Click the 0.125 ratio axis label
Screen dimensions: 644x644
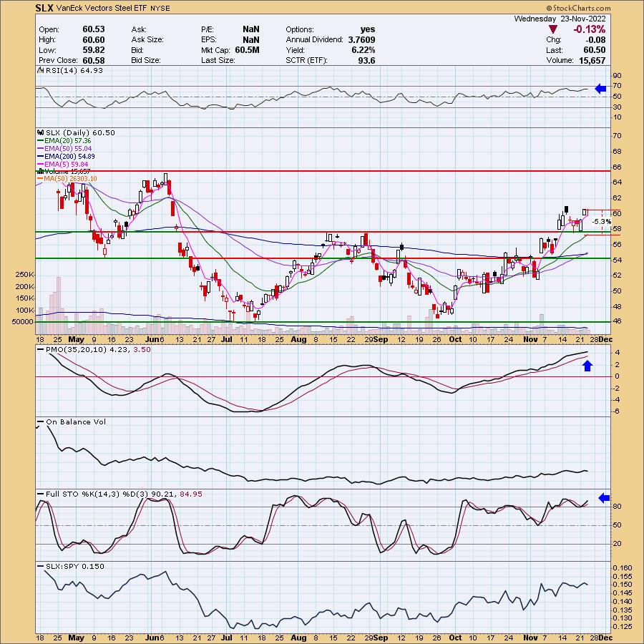623,627
